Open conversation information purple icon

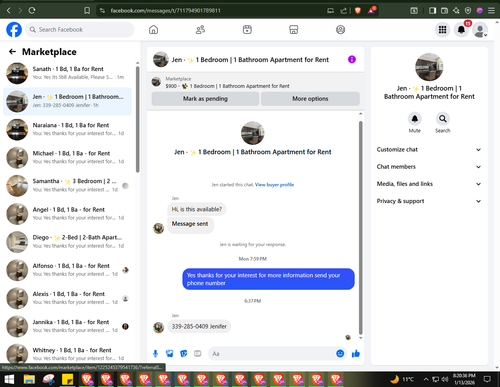[x=352, y=59]
